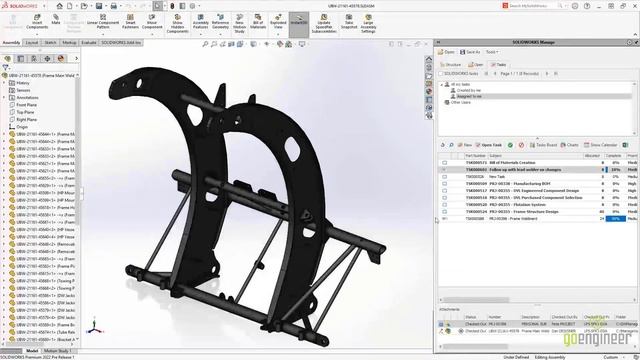Click the Save icon in title toolbar
The image size is (640, 360).
coord(99,6)
